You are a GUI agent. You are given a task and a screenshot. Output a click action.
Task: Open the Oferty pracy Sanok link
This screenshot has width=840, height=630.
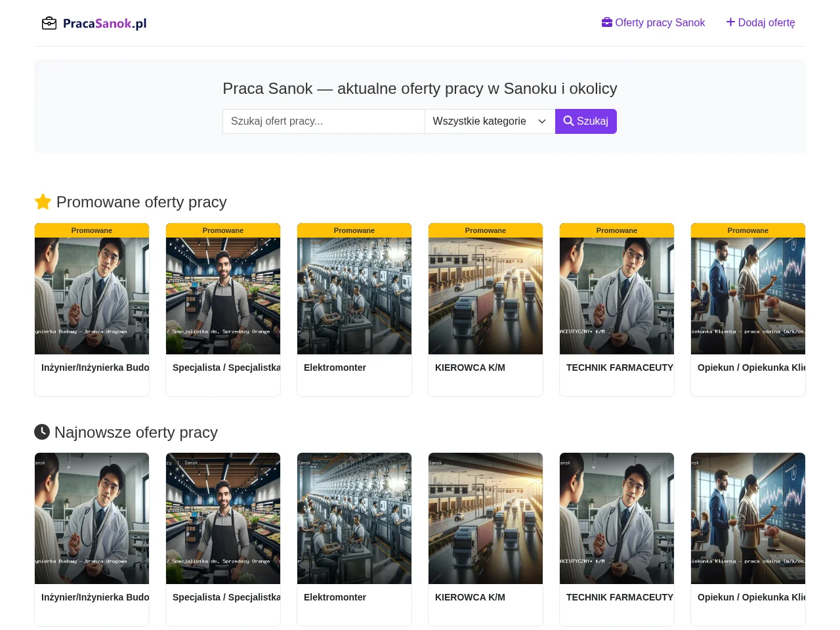(x=653, y=23)
